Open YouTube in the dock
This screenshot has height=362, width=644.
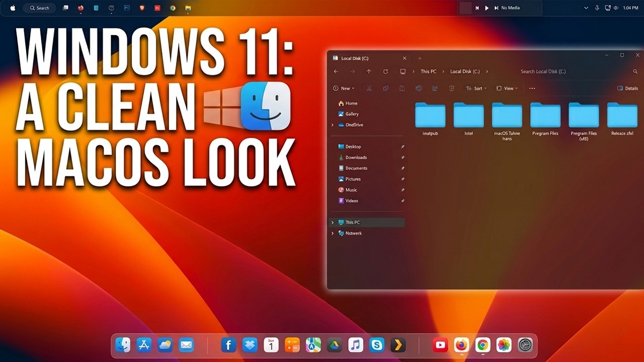[x=440, y=345]
